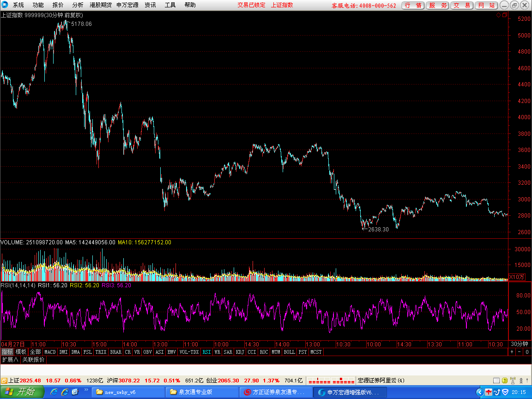The height and width of the screenshot is (399, 532).
Task: Open the 分析 menu
Action: click(78, 5)
